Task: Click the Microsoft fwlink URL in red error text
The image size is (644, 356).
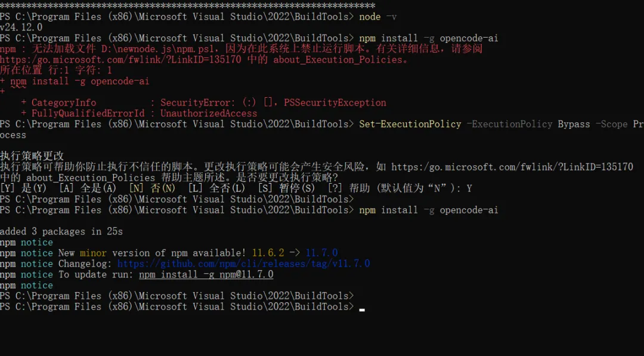Action: [120, 60]
